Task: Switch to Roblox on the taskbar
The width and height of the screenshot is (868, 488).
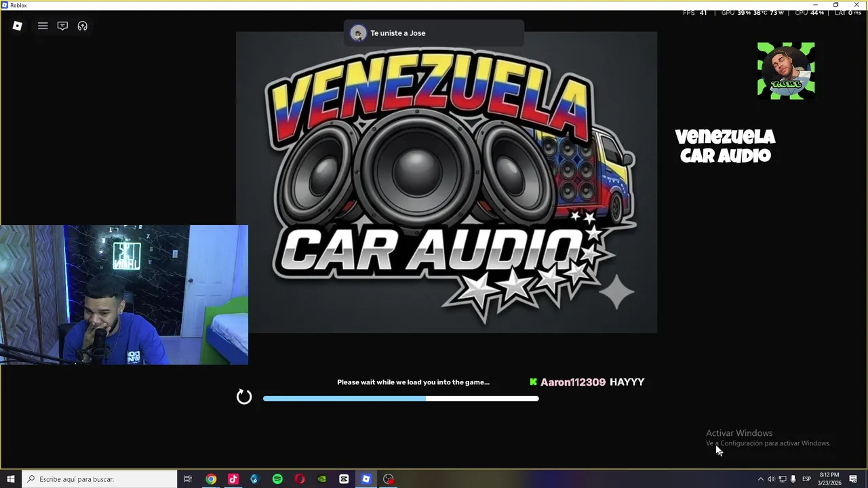Action: [x=366, y=479]
